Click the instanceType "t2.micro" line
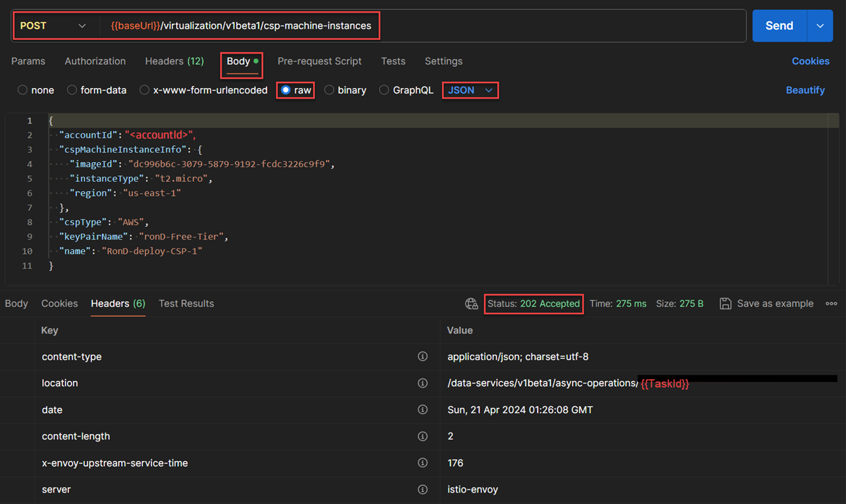 click(141, 179)
